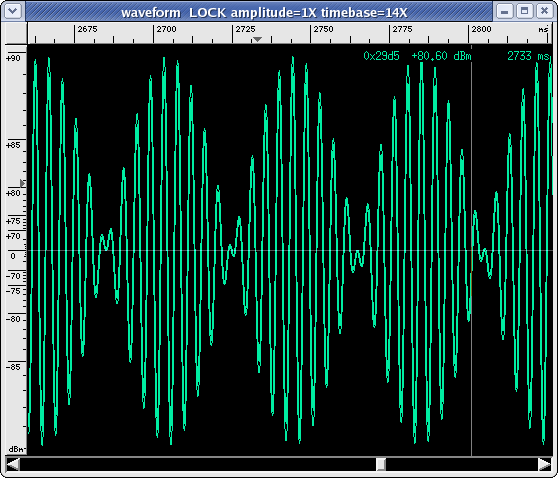Click the amplitude marker triangle near +80
558x478 pixels.
click(22, 183)
